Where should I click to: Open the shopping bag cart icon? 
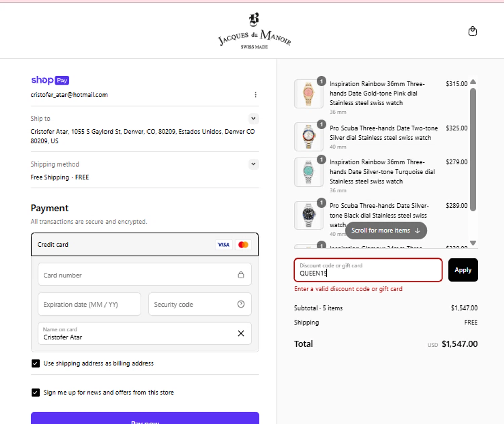(x=472, y=31)
